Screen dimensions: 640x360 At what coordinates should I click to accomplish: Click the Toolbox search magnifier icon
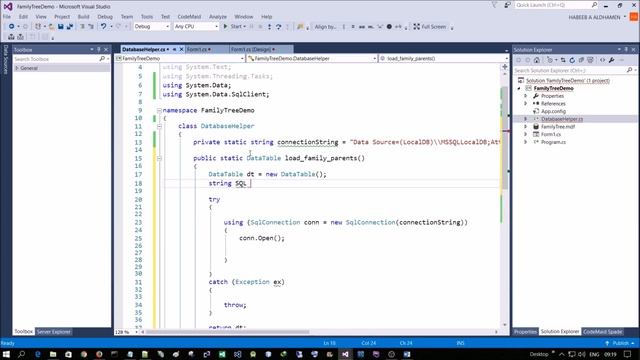tap(102, 59)
